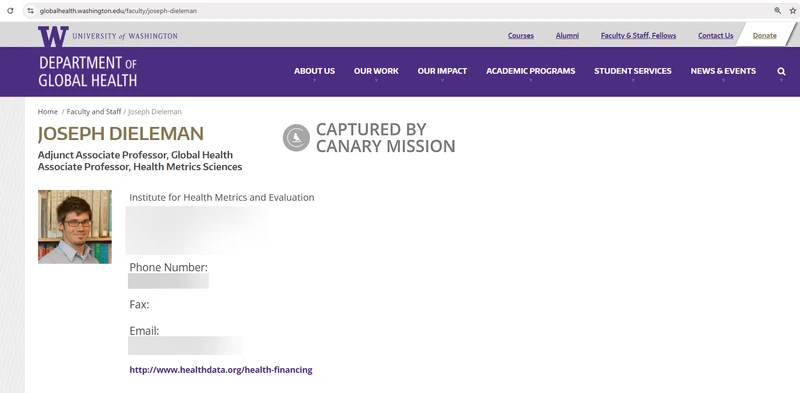Expand the Our Impact menu
The height and width of the screenshot is (393, 800).
point(442,71)
